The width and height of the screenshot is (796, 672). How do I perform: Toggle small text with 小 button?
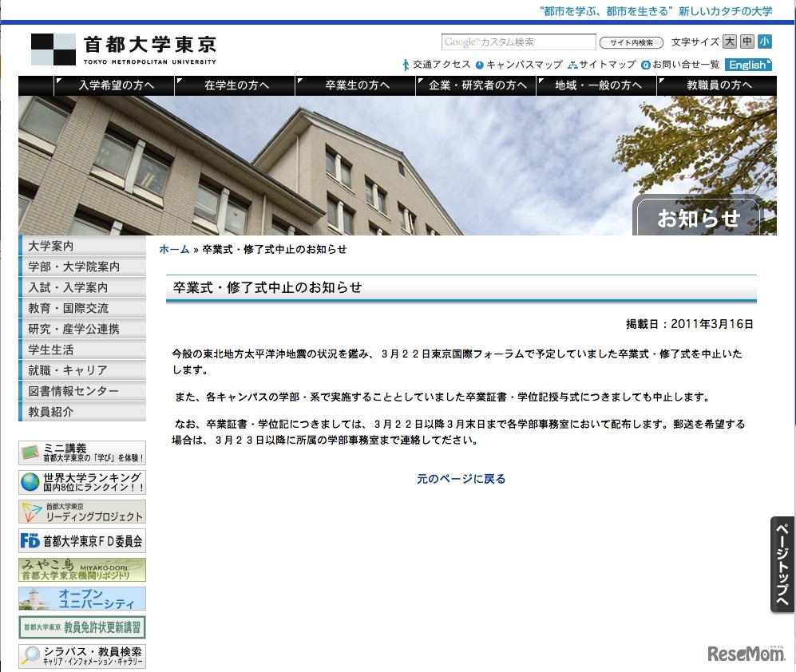point(764,42)
